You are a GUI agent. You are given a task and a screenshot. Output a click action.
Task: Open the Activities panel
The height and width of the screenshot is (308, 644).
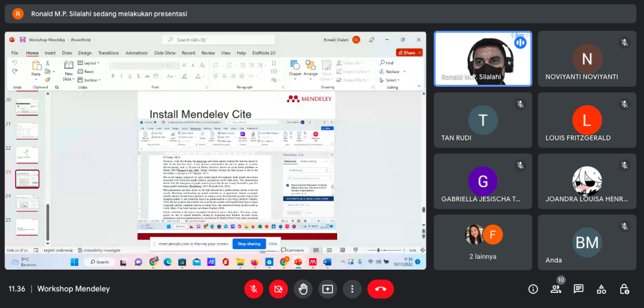(601, 289)
